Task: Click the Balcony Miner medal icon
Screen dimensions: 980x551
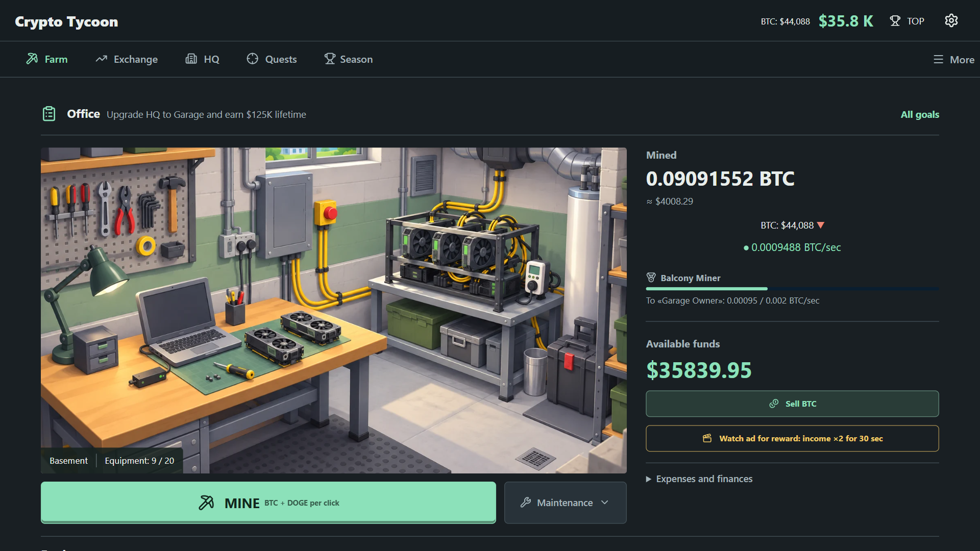Action: pyautogui.click(x=651, y=278)
